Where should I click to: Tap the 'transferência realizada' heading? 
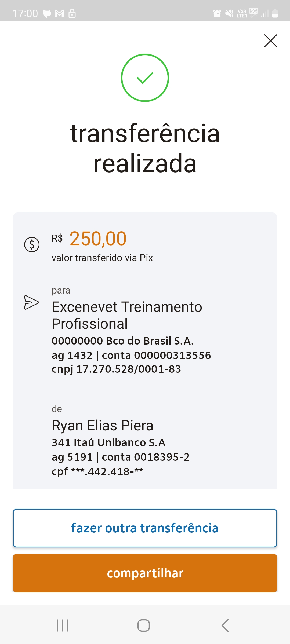coord(145,148)
